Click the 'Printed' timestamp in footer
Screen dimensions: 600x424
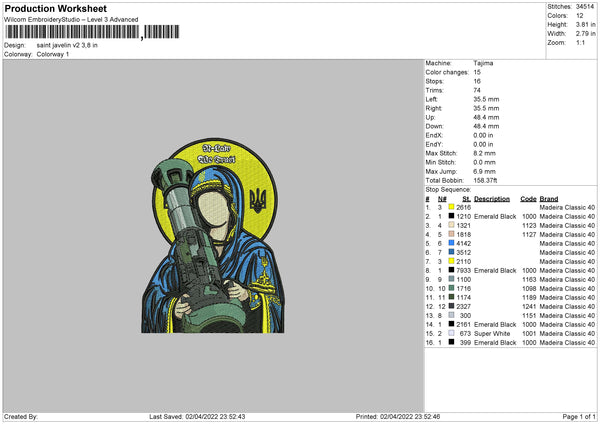398,416
